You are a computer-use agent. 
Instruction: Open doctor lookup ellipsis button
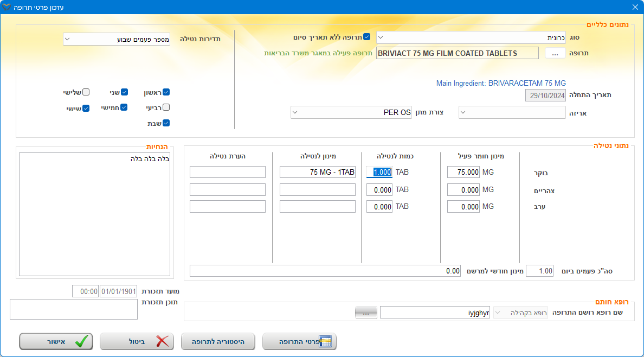point(366,313)
